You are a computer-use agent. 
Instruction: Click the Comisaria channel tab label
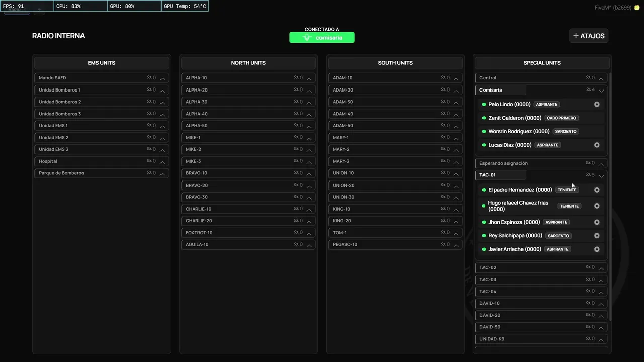coord(501,90)
